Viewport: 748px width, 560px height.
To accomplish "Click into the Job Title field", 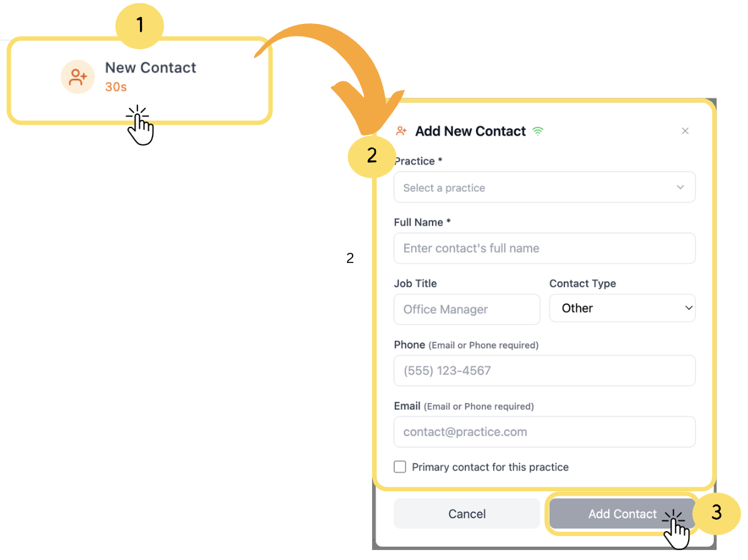I will click(x=467, y=310).
